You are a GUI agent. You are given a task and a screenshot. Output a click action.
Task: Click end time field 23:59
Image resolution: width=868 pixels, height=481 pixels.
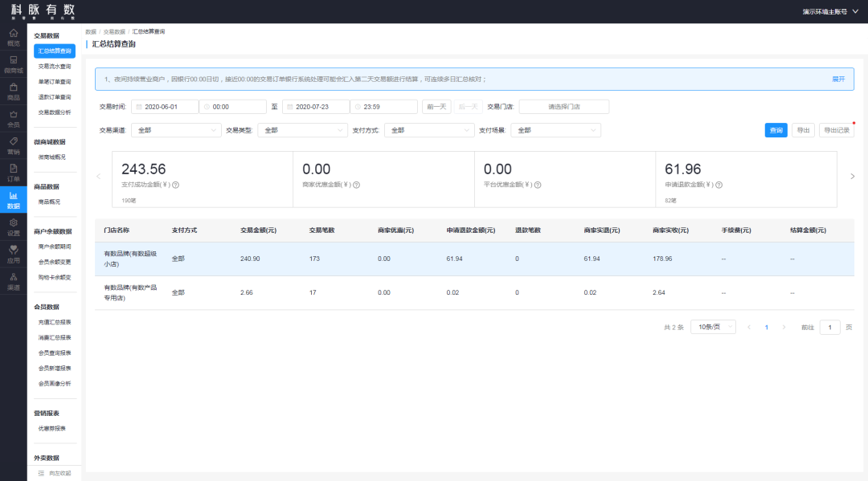383,107
